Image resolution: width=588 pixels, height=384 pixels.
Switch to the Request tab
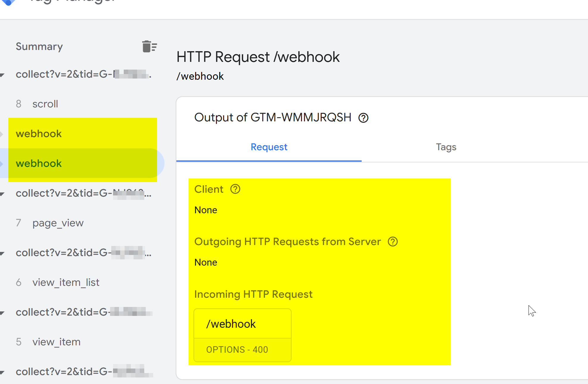click(x=269, y=147)
